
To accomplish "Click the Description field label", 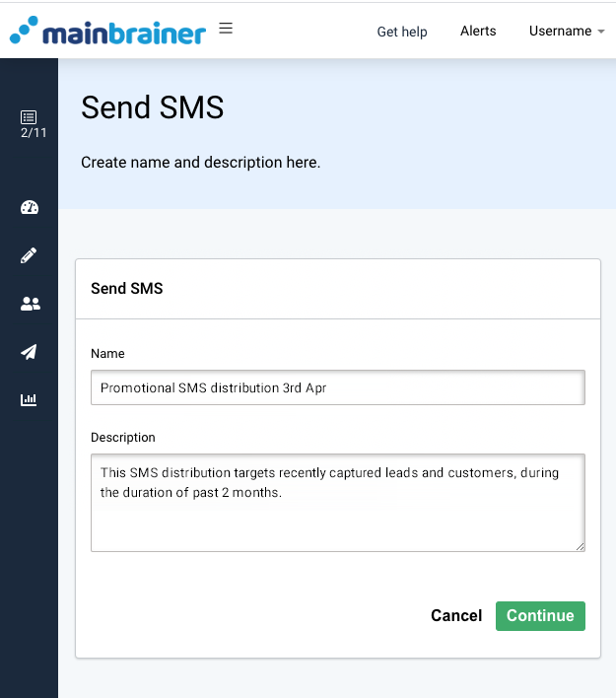I will point(123,437).
